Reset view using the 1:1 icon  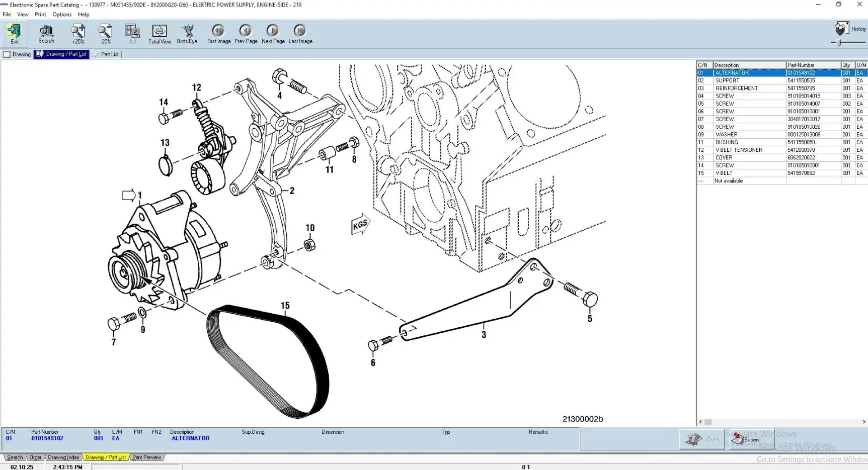point(132,33)
